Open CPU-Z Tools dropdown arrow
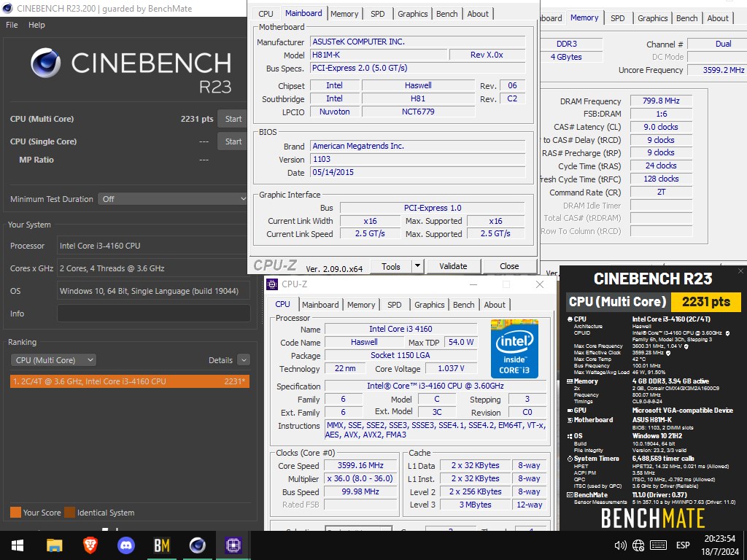 417,266
